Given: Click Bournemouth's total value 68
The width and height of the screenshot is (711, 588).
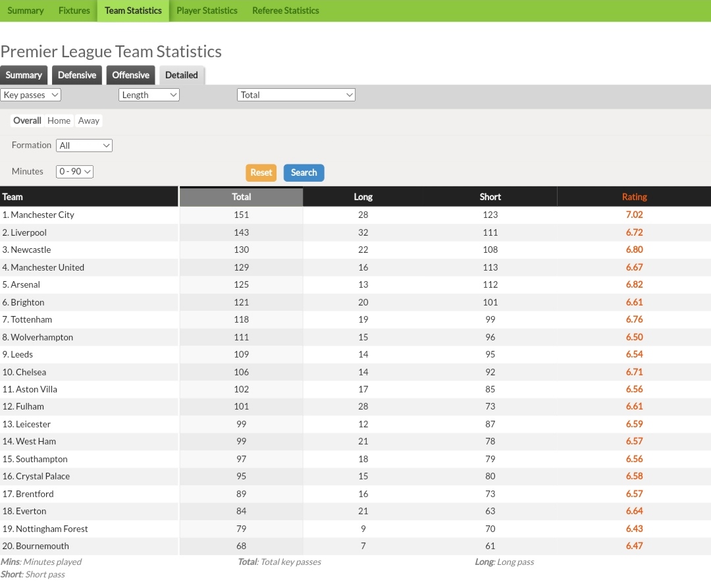Looking at the screenshot, I should (241, 547).
